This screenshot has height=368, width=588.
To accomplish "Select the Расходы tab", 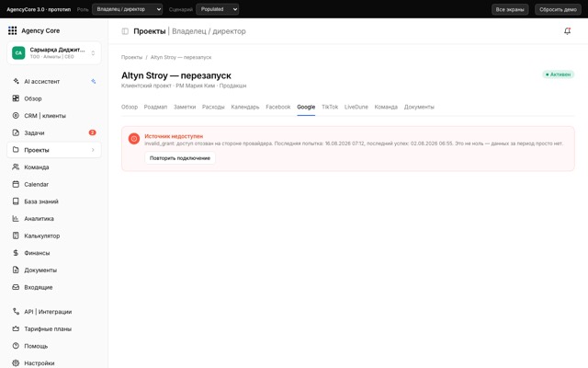I will point(213,107).
